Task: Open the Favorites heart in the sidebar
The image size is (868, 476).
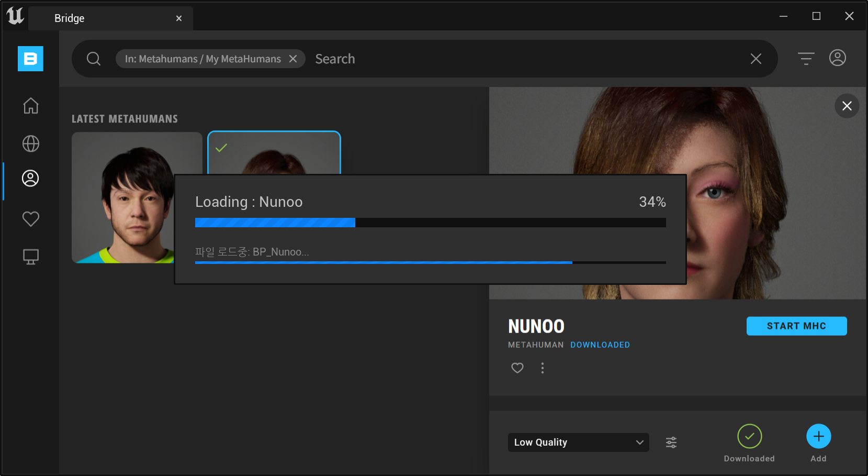Action: tap(31, 218)
